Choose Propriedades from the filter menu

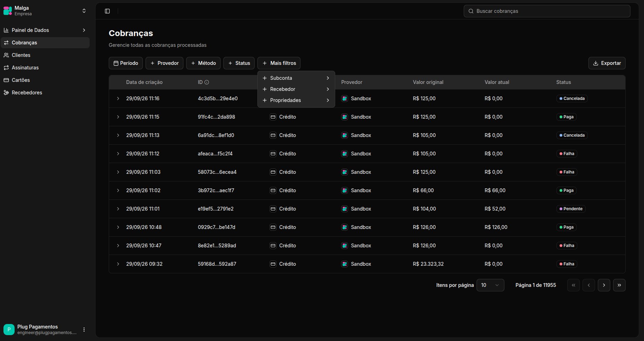click(x=296, y=100)
